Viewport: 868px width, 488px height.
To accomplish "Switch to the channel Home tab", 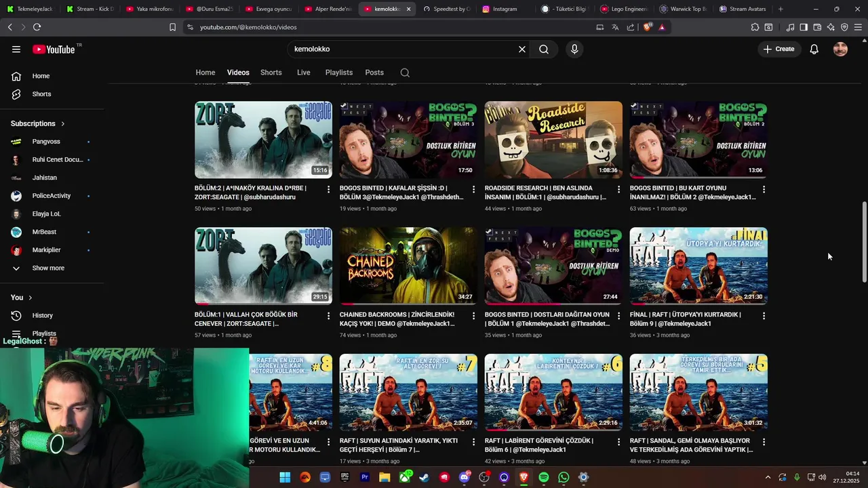I will coord(205,73).
